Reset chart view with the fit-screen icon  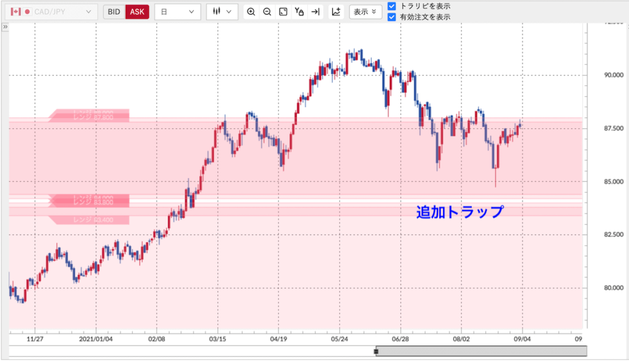[x=283, y=12]
